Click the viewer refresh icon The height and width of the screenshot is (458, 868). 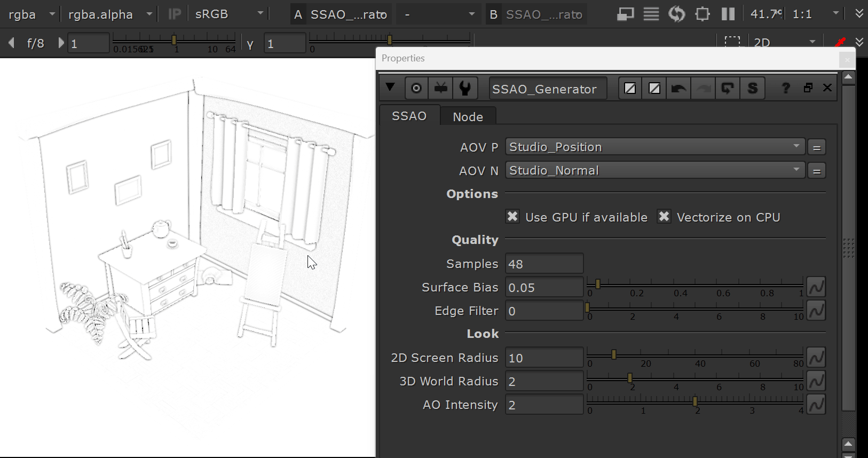pos(676,14)
